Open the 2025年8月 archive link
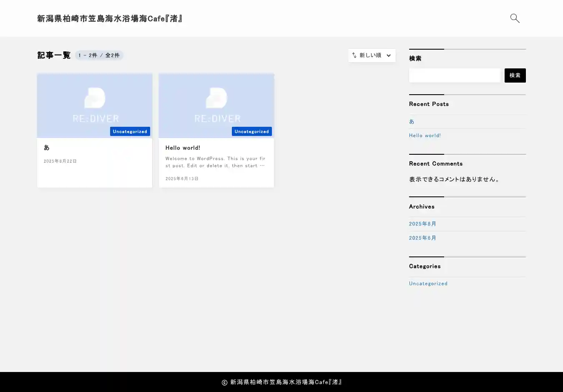The width and height of the screenshot is (563, 392). 422,224
